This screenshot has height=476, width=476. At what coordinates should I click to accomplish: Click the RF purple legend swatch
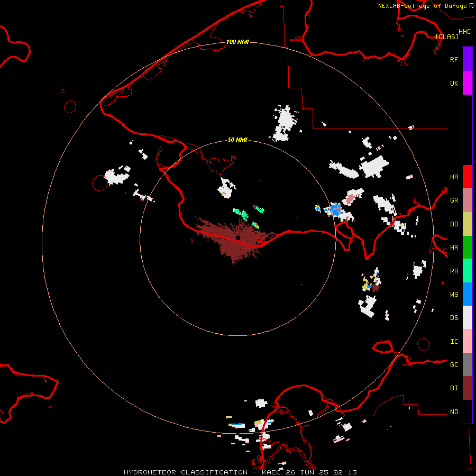[467, 59]
